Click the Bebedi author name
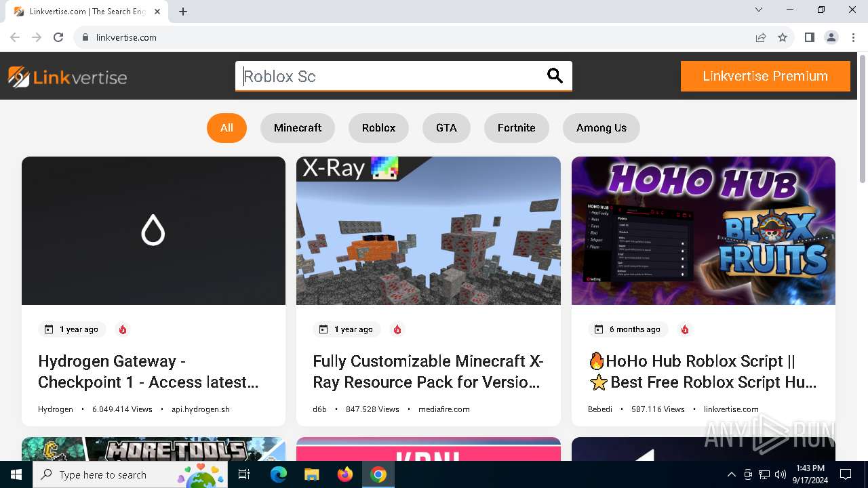 click(600, 409)
